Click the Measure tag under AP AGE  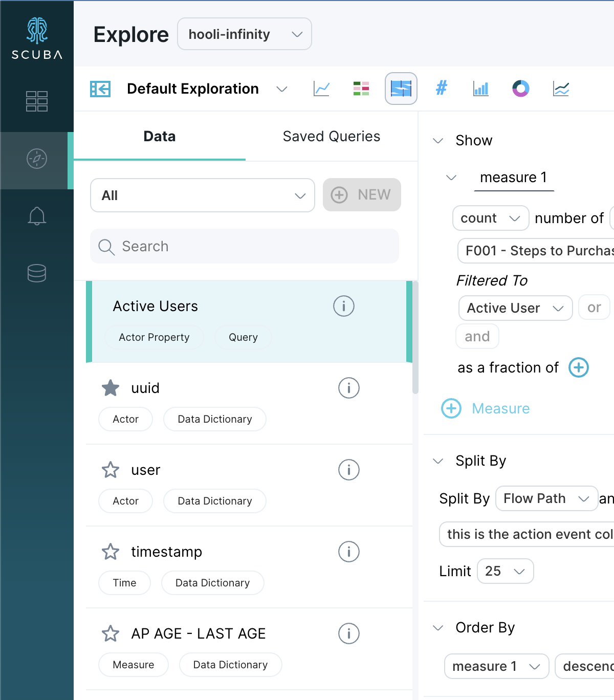(x=133, y=665)
